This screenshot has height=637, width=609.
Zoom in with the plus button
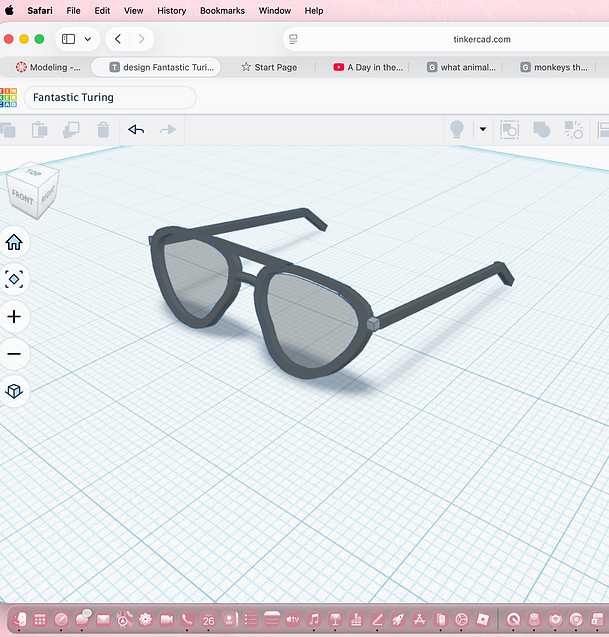(14, 316)
